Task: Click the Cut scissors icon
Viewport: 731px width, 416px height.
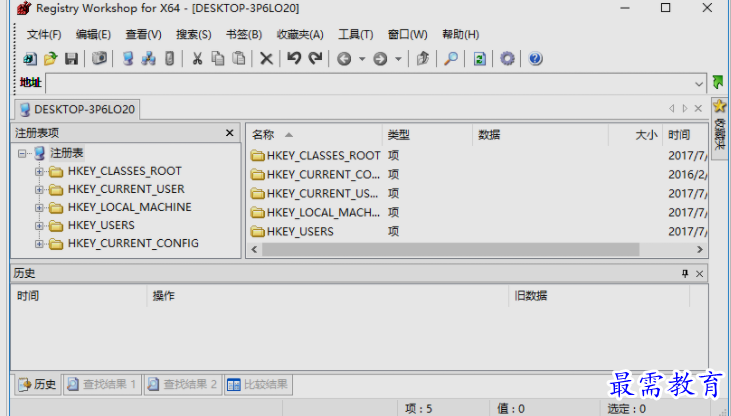Action: tap(197, 59)
